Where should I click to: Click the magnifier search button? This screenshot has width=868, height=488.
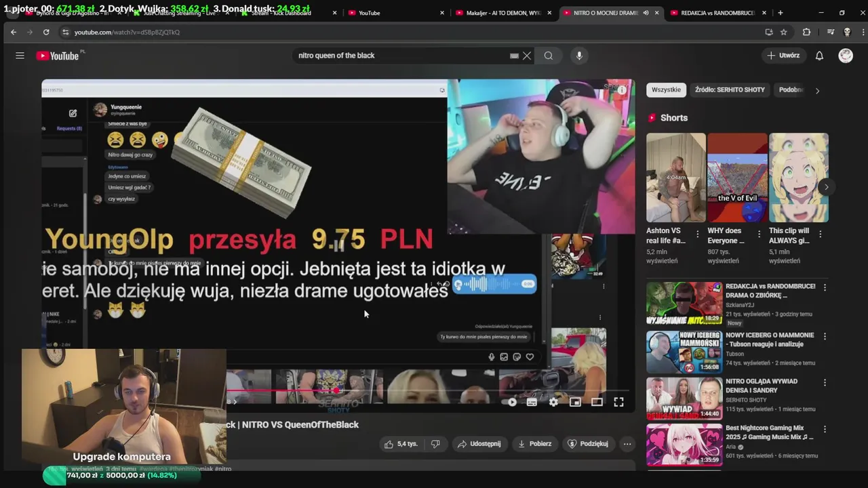[x=549, y=56]
